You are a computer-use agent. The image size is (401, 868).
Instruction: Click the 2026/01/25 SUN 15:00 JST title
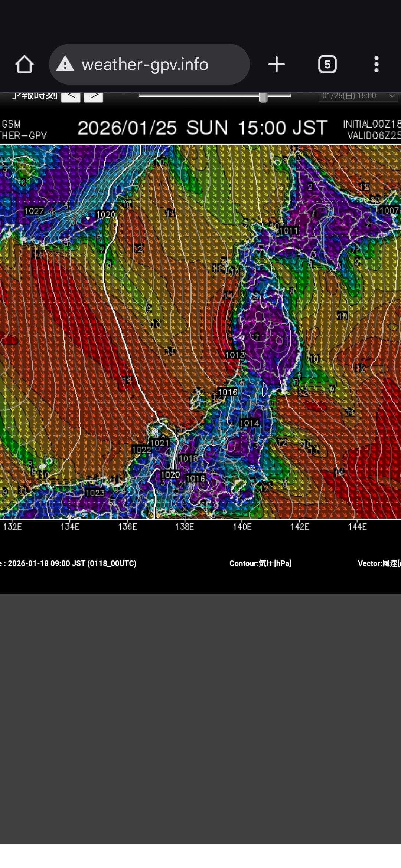202,128
